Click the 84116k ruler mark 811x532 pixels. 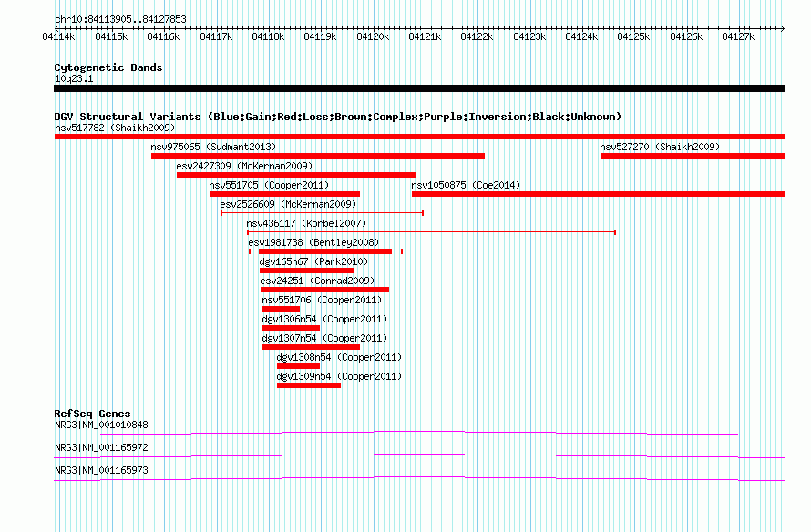coord(163,36)
